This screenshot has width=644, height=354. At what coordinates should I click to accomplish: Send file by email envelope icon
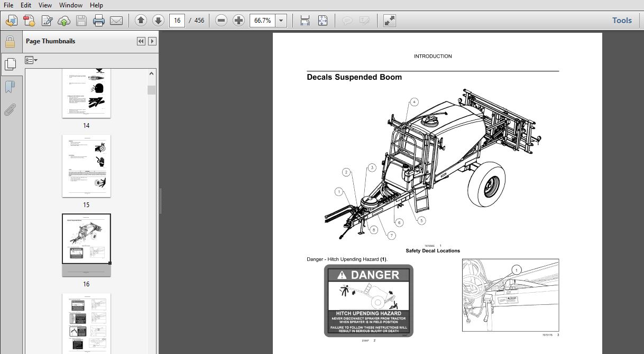tap(116, 21)
